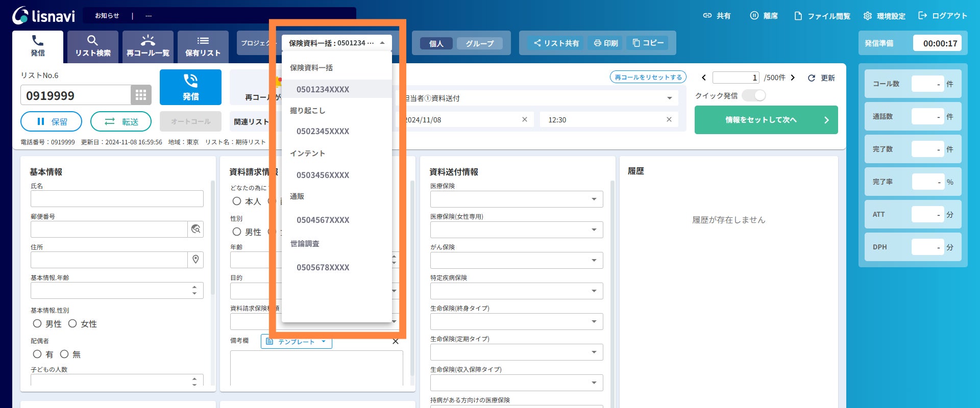Click the 備考欄 text area
The height and width of the screenshot is (408, 980).
pyautogui.click(x=316, y=368)
